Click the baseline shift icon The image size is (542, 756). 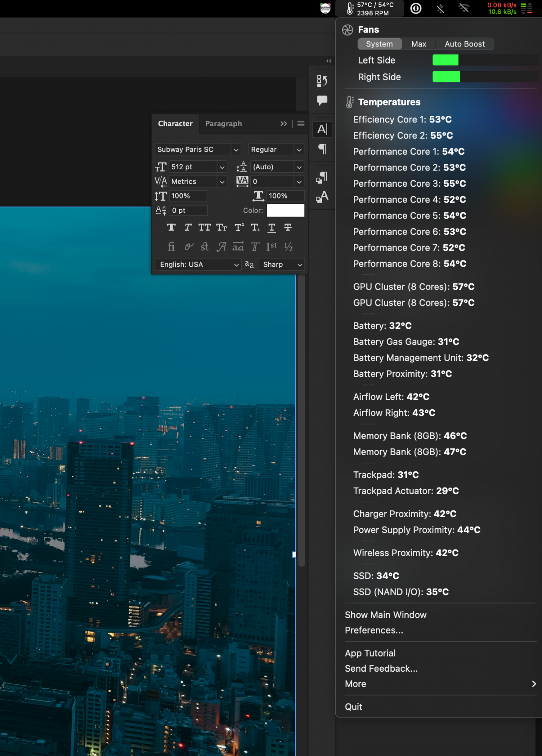[161, 210]
